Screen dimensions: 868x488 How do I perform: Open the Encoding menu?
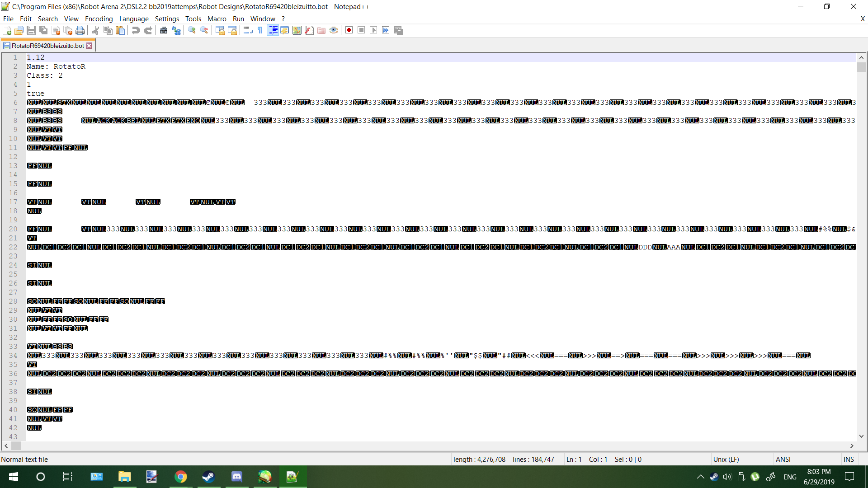point(99,19)
